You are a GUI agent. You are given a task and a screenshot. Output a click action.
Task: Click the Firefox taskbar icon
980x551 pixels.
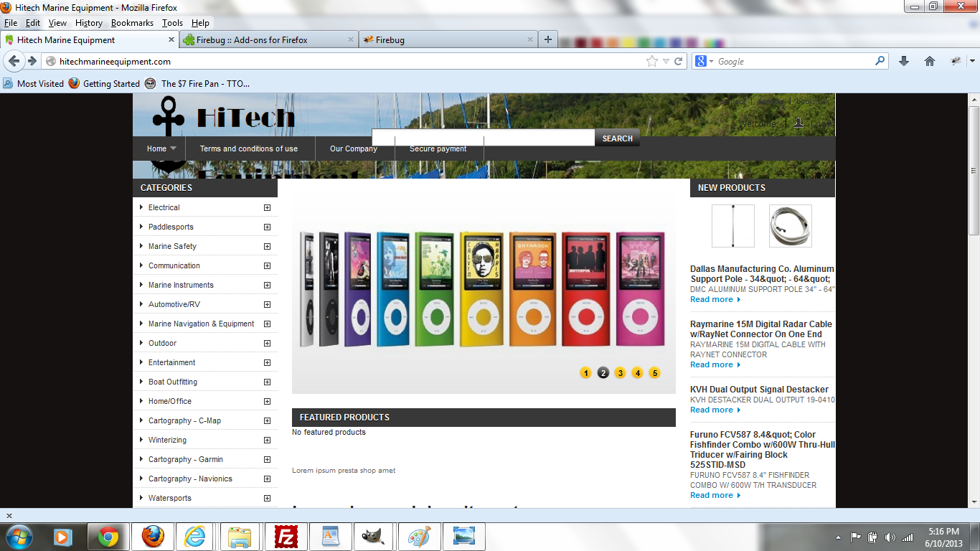[x=153, y=536]
